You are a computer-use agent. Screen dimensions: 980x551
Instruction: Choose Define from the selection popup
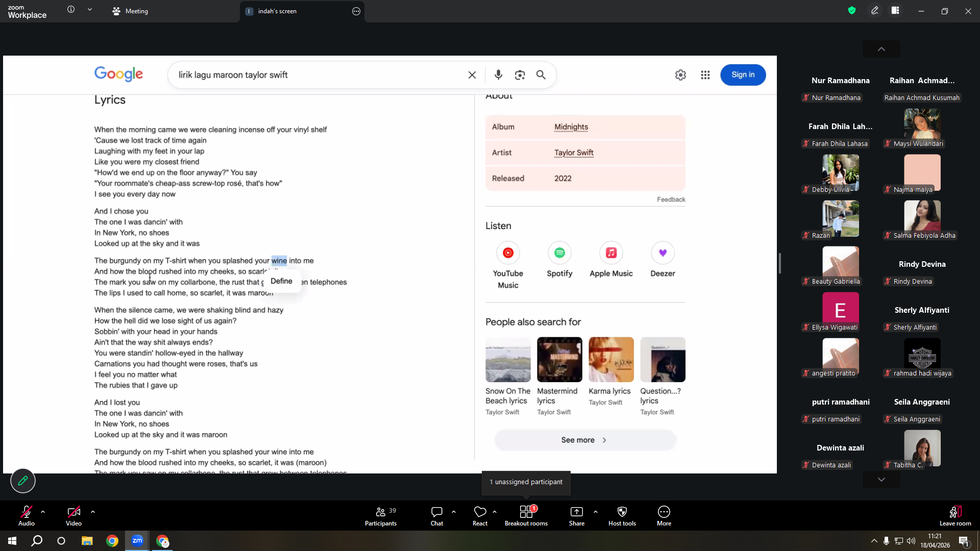[281, 281]
